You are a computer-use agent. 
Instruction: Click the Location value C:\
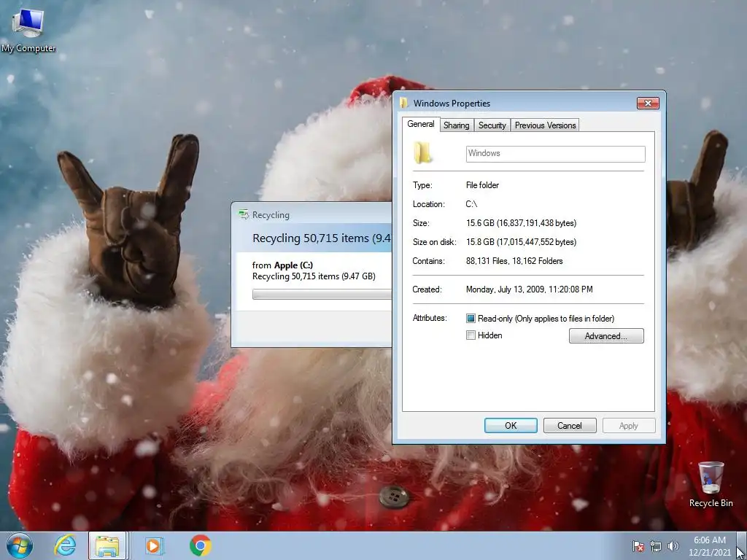tap(472, 204)
